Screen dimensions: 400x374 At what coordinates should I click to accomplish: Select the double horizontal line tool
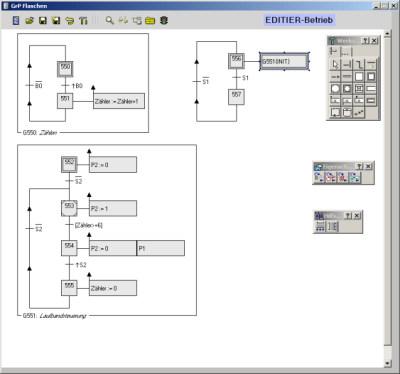tap(347, 77)
